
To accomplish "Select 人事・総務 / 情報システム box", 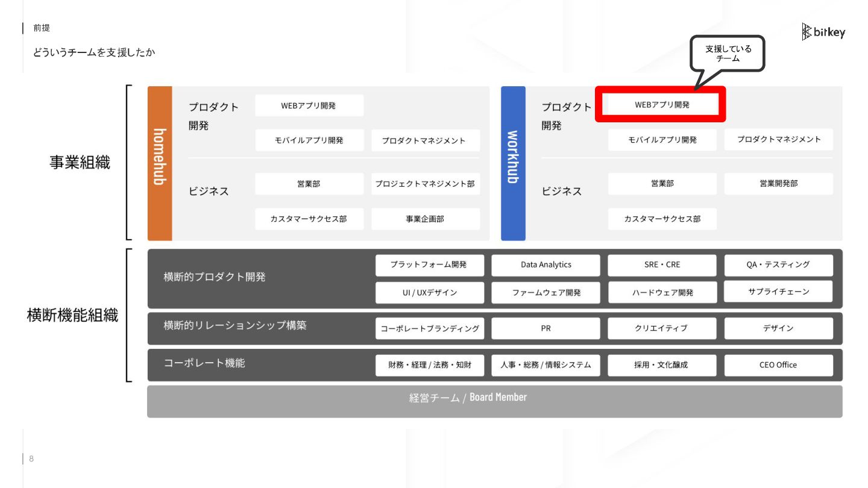I will tap(546, 365).
